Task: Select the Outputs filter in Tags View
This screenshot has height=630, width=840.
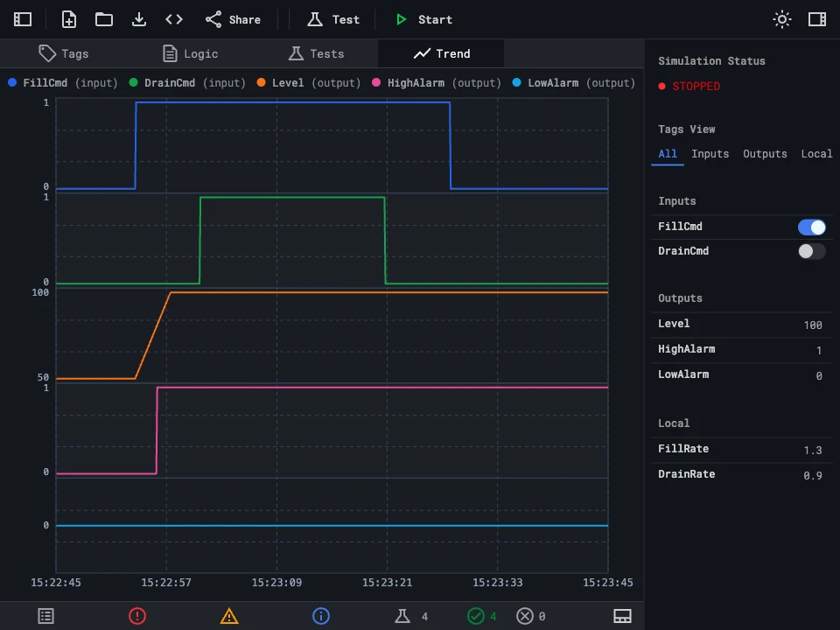Action: [x=765, y=153]
